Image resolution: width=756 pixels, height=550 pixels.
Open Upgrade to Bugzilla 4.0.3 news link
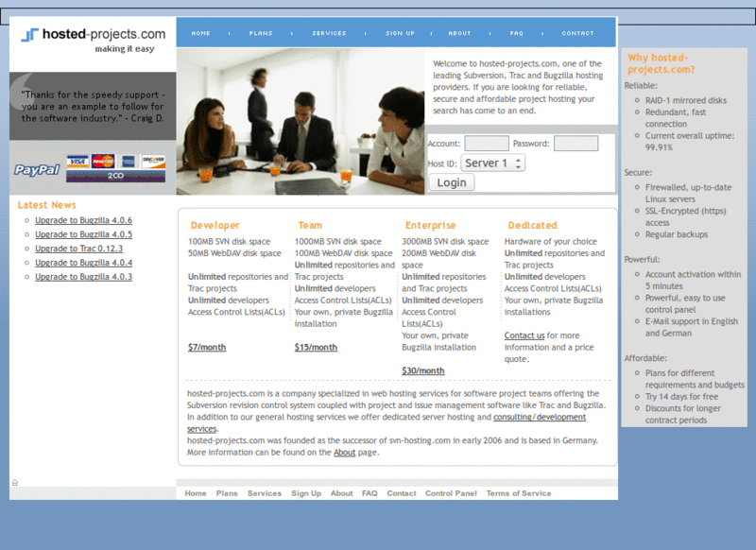83,277
